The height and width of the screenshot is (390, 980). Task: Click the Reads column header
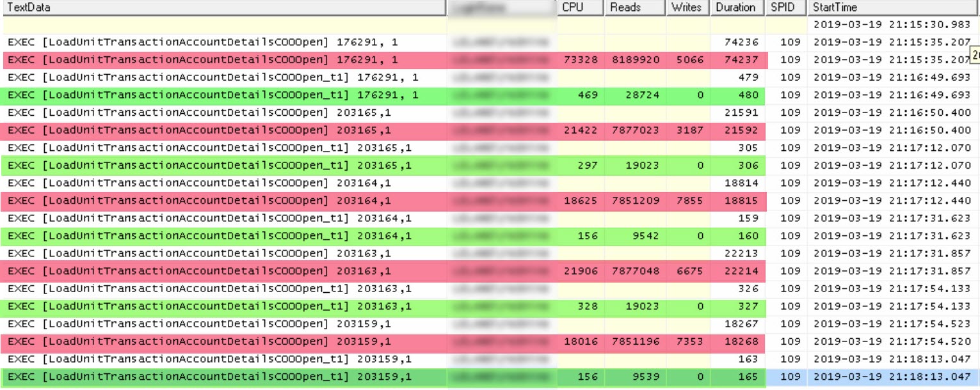634,8
